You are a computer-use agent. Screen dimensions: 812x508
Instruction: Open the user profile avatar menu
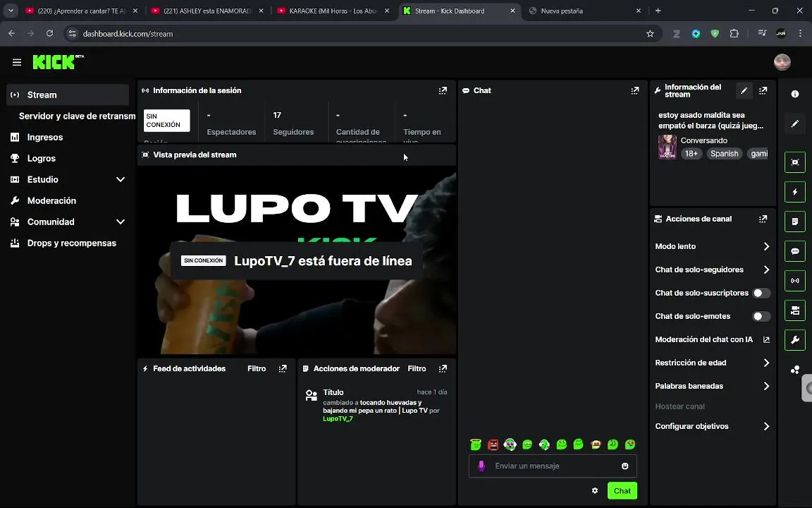pyautogui.click(x=782, y=61)
